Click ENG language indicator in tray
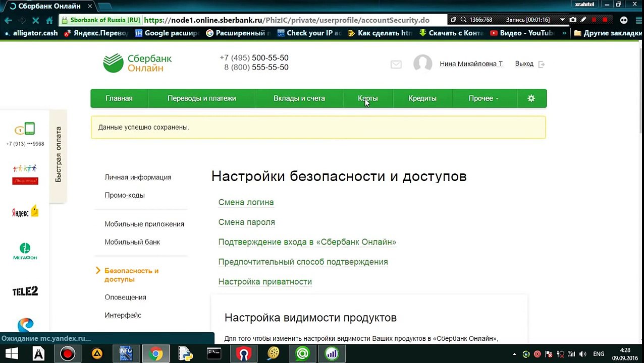644x363 pixels. (598, 354)
